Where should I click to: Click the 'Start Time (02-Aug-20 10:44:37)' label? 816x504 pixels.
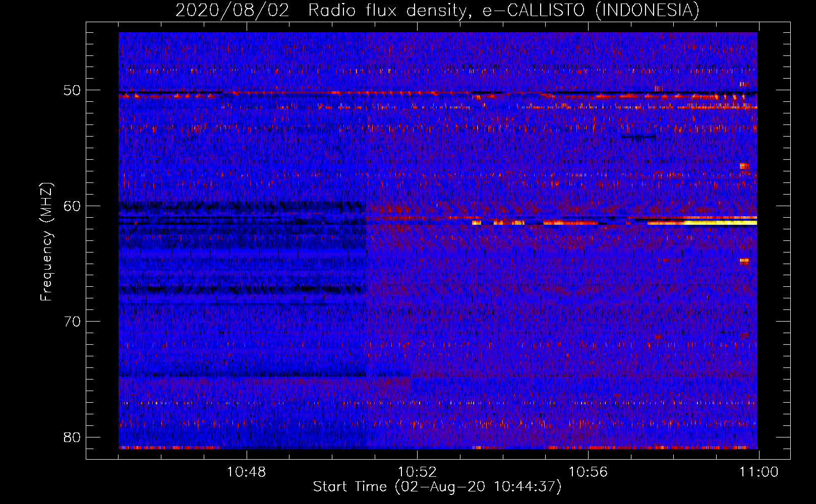point(437,487)
